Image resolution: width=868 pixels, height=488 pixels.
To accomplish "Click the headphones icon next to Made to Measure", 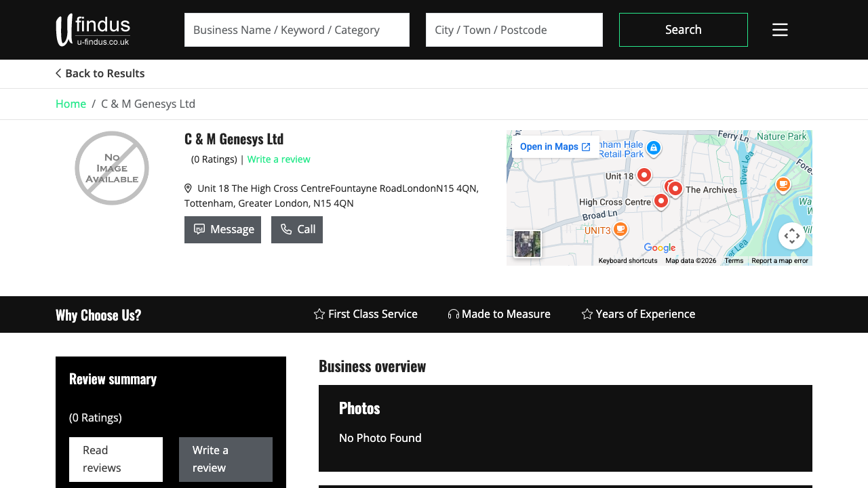I will tap(453, 314).
